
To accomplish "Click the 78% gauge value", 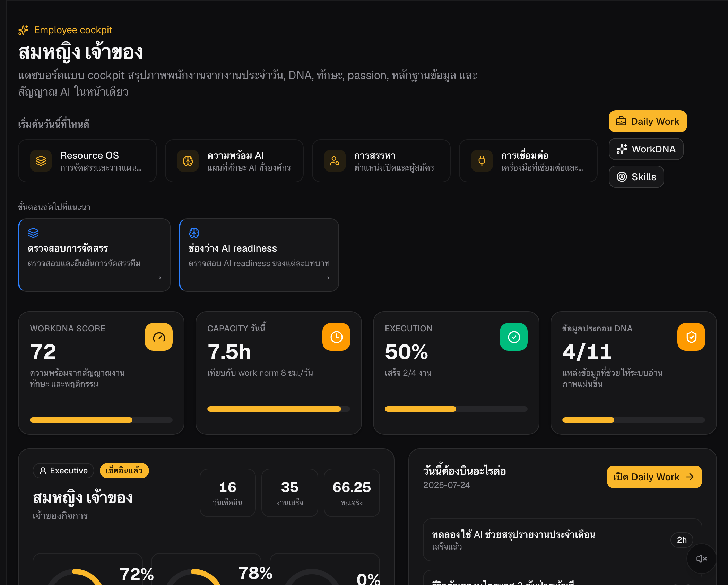I will click(x=255, y=573).
